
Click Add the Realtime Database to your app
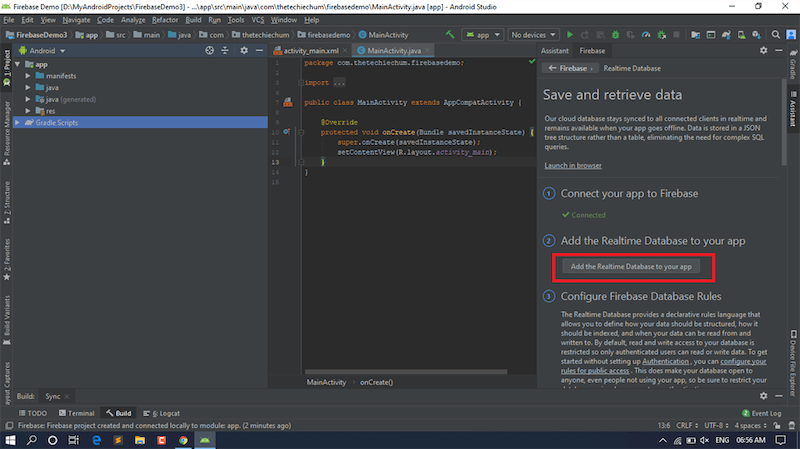(629, 267)
